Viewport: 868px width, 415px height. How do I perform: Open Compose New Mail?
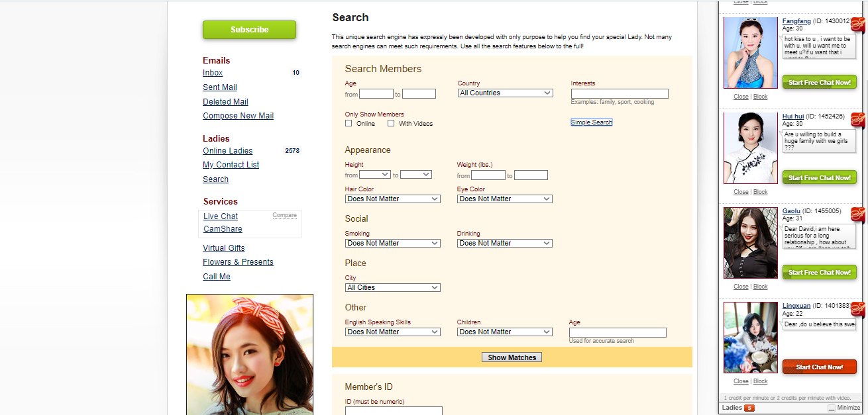(x=238, y=116)
